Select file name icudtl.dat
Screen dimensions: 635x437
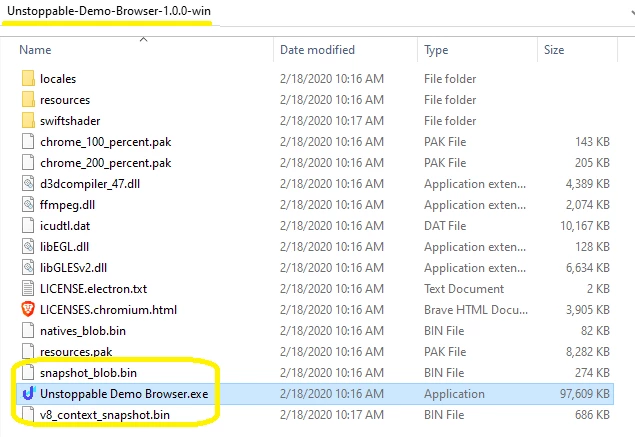(65, 226)
